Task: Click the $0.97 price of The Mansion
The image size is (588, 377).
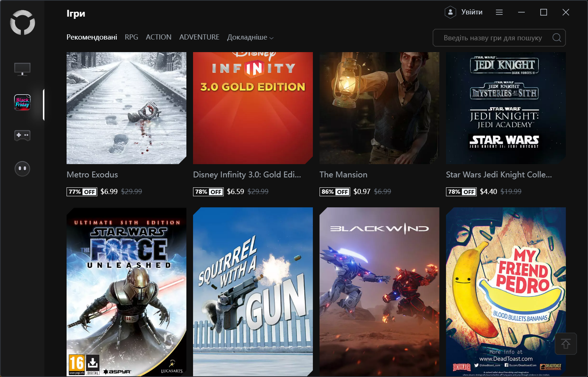Action: [x=362, y=191]
